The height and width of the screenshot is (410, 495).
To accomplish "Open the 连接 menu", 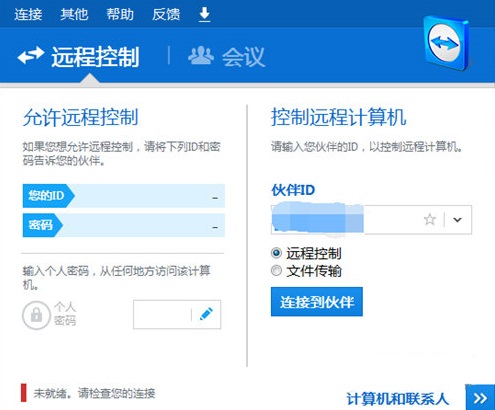I will 28,15.
